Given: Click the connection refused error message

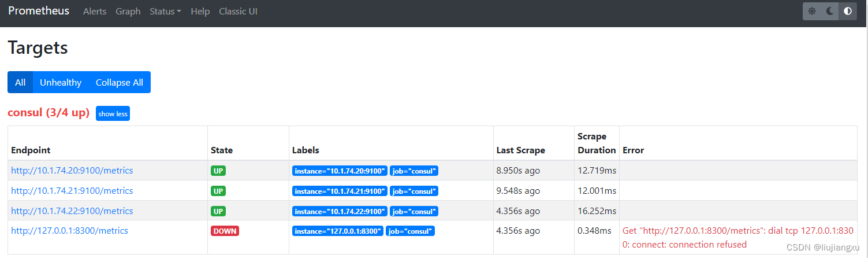Looking at the screenshot, I should (x=738, y=238).
